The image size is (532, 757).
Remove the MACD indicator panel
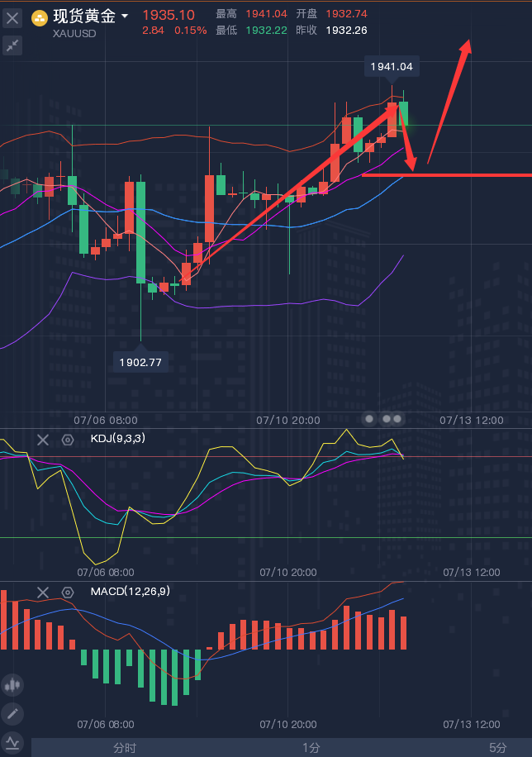[44, 593]
